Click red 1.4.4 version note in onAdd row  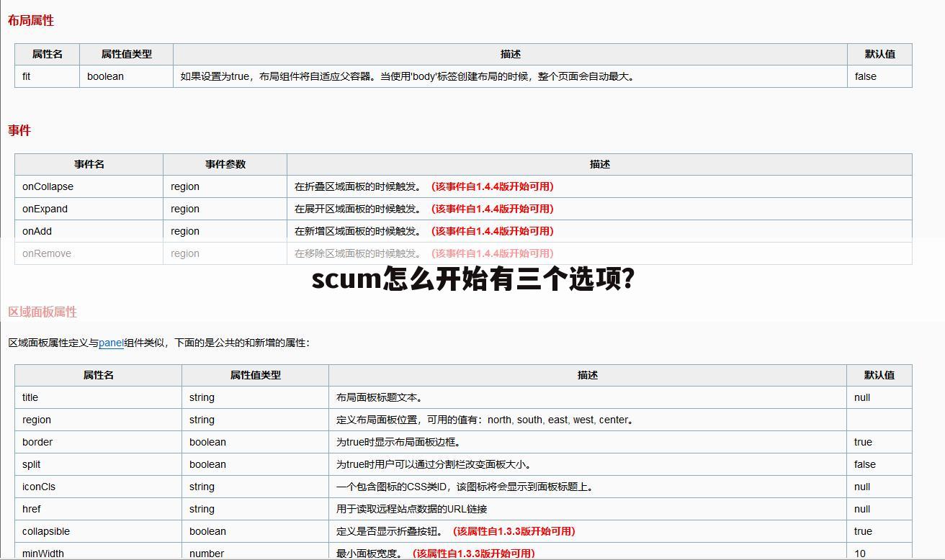pos(493,231)
